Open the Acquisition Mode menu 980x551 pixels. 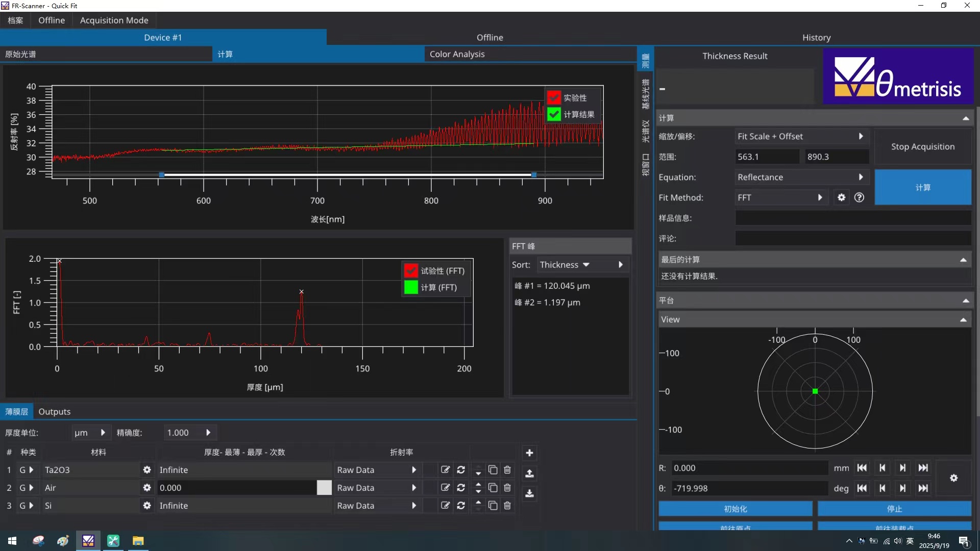(x=114, y=20)
